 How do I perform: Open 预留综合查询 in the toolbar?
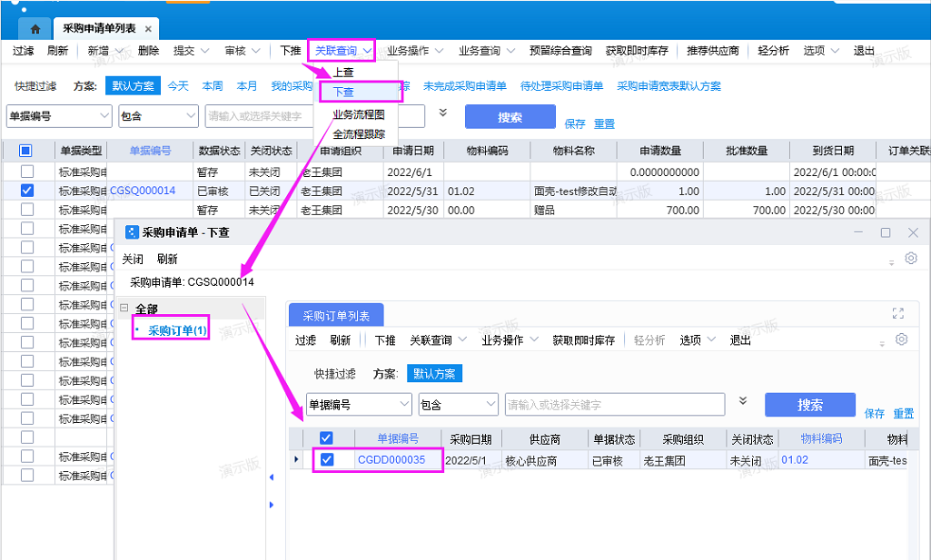[560, 51]
